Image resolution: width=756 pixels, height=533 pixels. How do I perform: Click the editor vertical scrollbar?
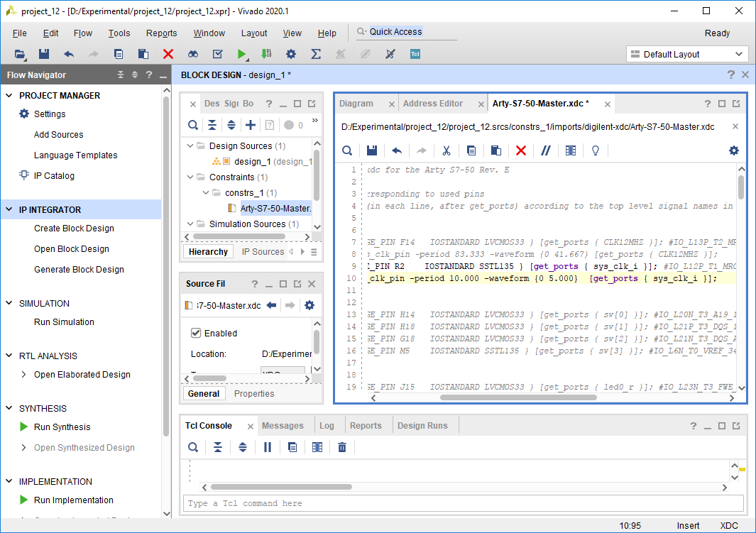(x=741, y=187)
